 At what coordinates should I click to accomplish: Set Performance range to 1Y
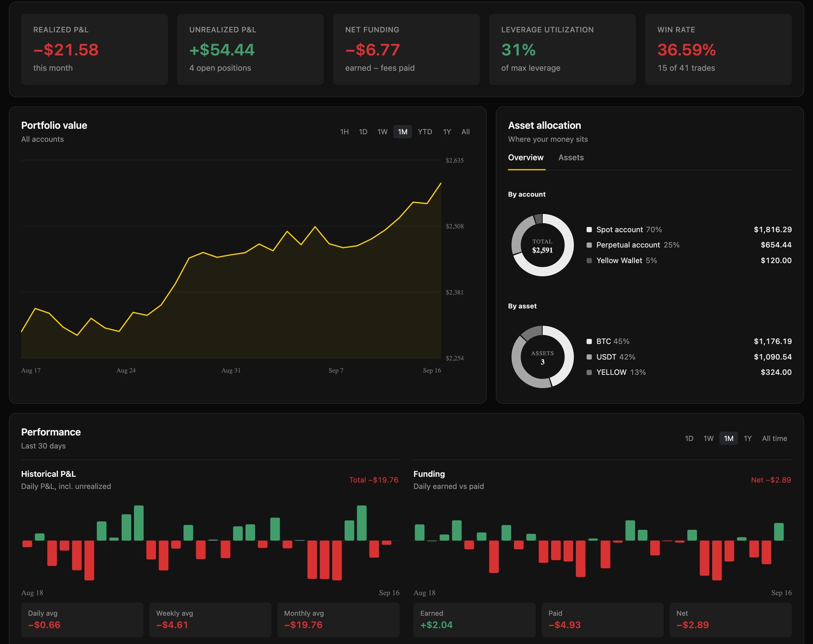(748, 438)
